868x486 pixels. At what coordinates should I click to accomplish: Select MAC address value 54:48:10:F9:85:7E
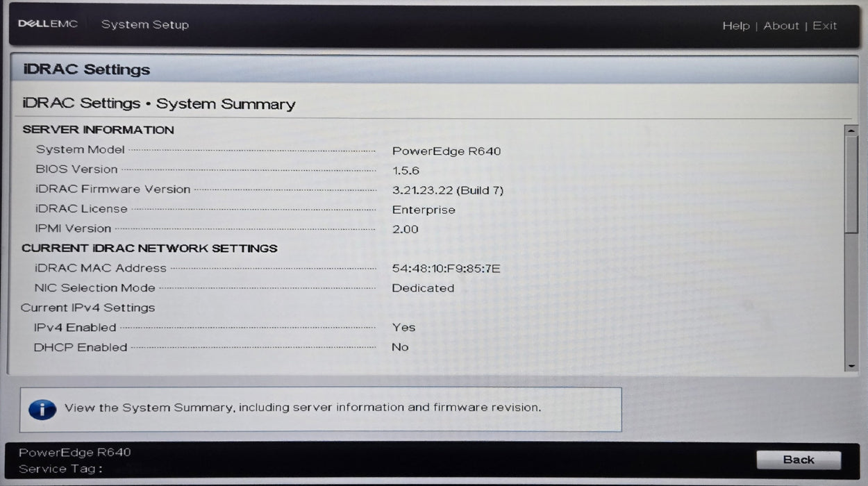point(446,269)
